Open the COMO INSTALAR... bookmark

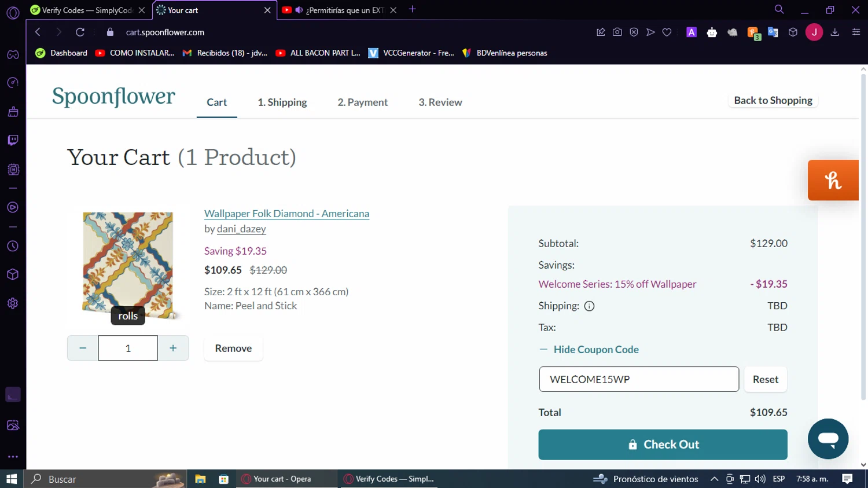coord(135,53)
